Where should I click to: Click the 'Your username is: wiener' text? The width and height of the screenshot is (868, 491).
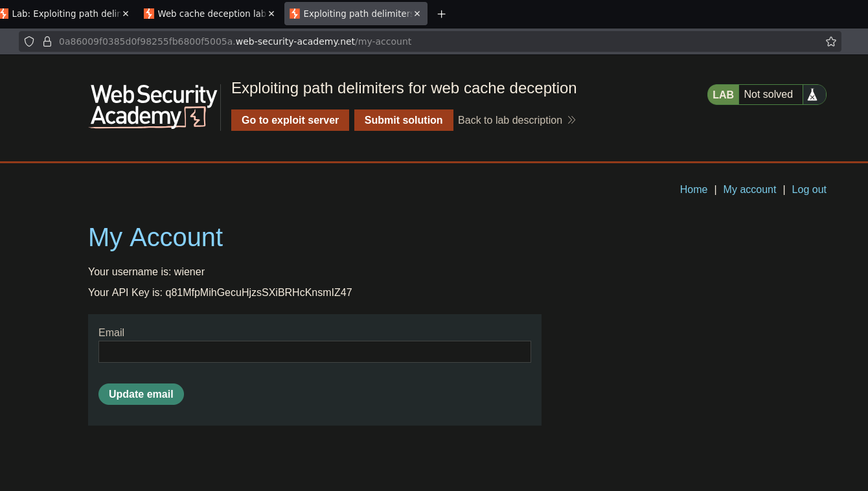(x=146, y=272)
